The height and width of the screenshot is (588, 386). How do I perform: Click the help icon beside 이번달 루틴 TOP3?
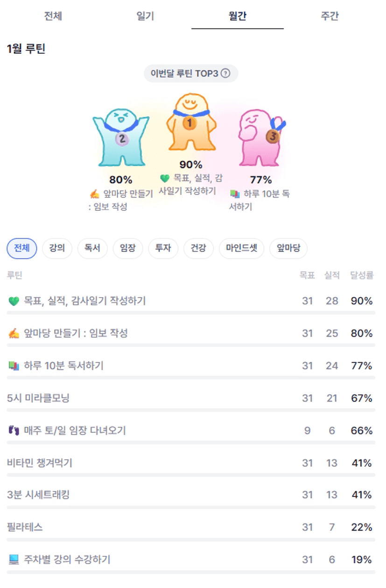[225, 73]
